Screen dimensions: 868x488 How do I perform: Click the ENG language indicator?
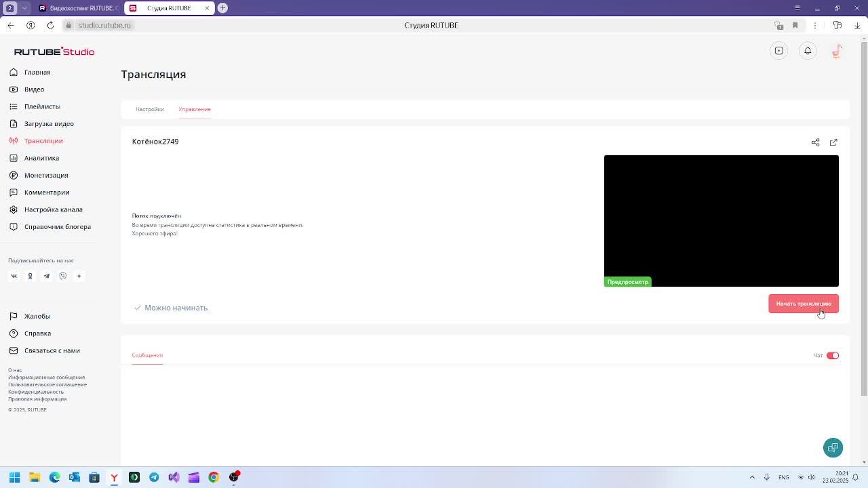[784, 477]
